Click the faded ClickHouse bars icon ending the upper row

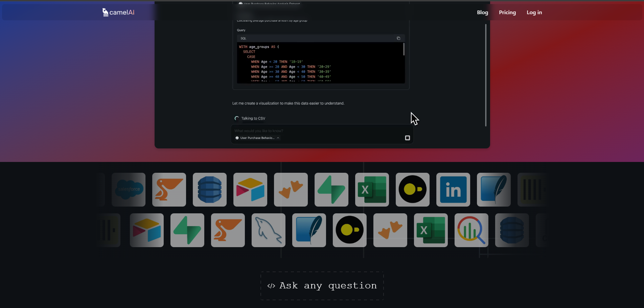point(533,190)
